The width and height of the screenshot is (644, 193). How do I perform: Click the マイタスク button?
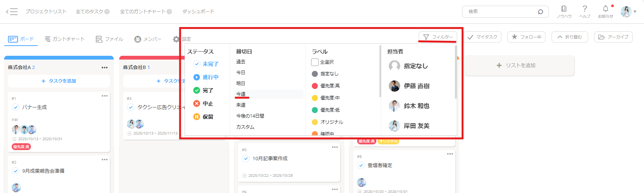(483, 37)
